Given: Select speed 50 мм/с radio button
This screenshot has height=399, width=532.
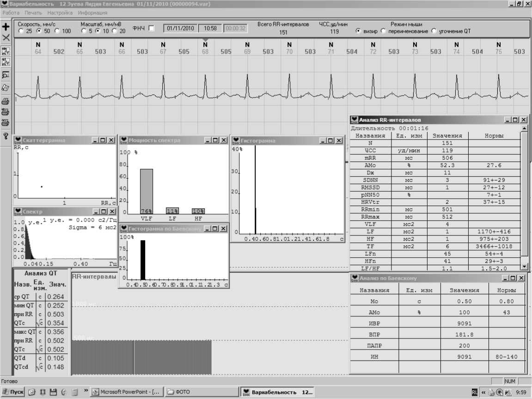Looking at the screenshot, I should point(39,31).
